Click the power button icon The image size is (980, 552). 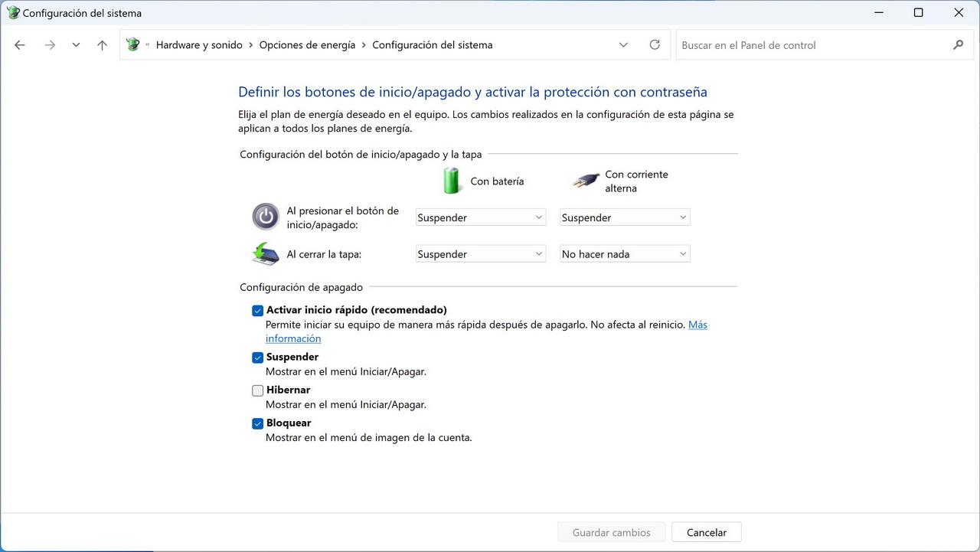[266, 217]
